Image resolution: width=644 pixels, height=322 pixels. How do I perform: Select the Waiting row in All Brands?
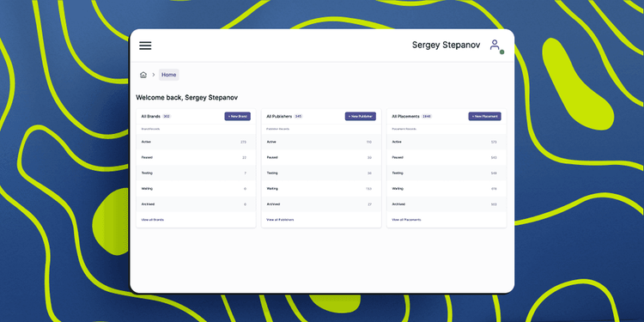[x=196, y=189]
